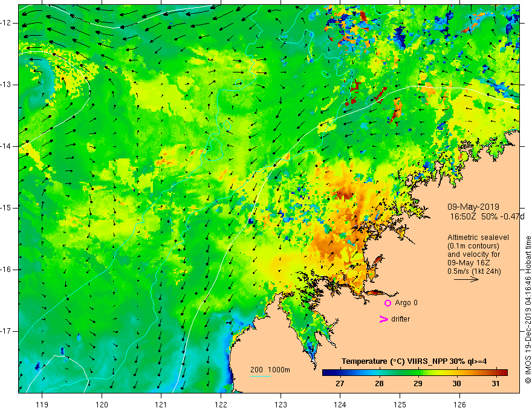
Task: Click the longitude axis label 126
Action: 459,404
